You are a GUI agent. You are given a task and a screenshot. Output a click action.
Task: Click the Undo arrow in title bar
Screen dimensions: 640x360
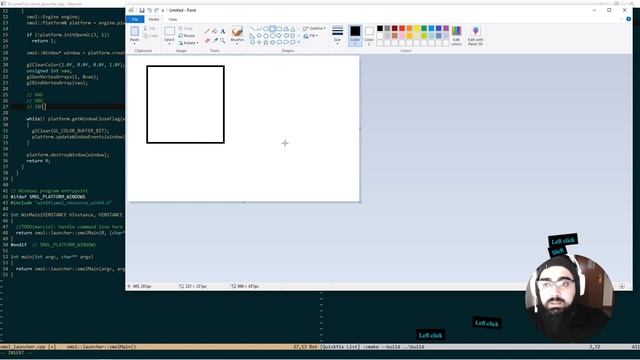149,10
